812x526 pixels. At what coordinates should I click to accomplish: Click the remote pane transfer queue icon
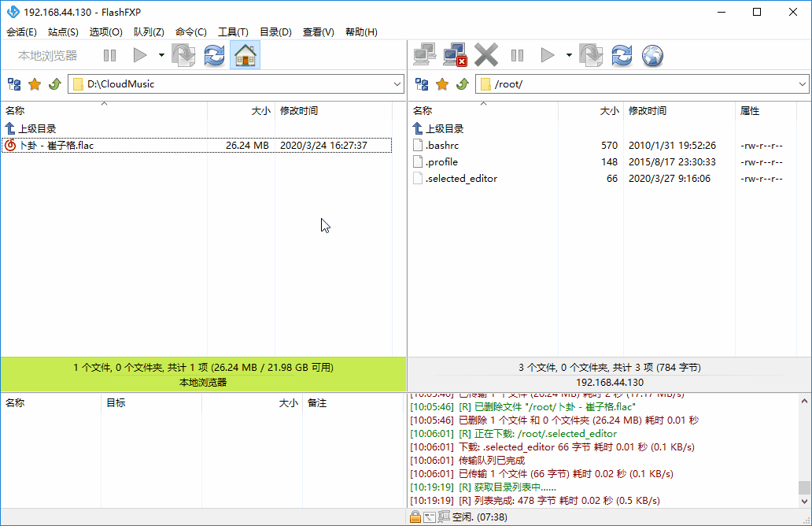[x=592, y=55]
